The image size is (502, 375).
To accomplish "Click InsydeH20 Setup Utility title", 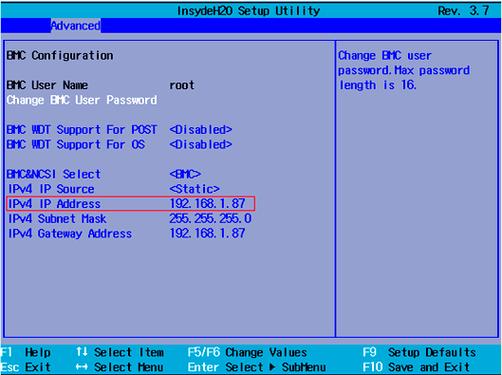I will click(248, 11).
